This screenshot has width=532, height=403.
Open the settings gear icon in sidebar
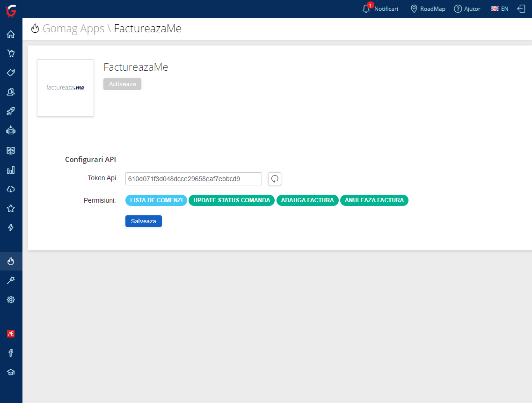[x=11, y=300]
